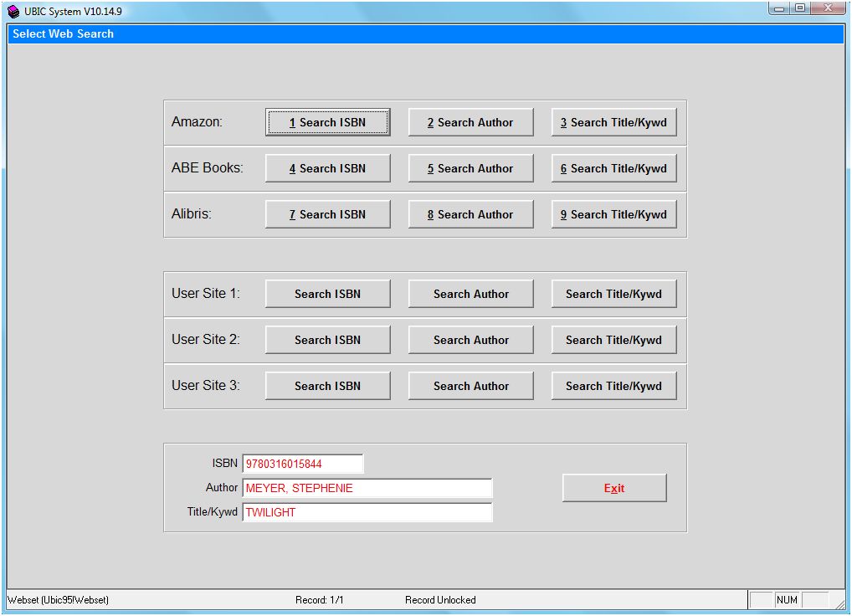Search ISBN on User Site 3
The width and height of the screenshot is (852, 616).
[x=327, y=386]
